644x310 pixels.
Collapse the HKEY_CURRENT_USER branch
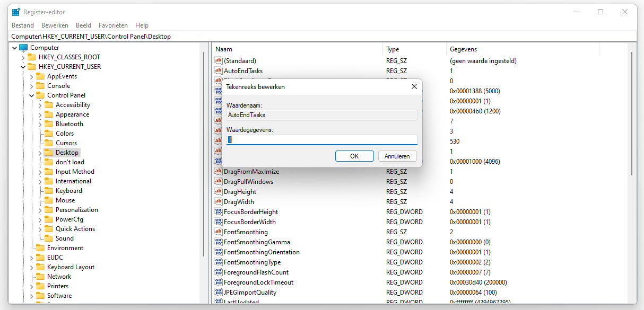[22, 66]
